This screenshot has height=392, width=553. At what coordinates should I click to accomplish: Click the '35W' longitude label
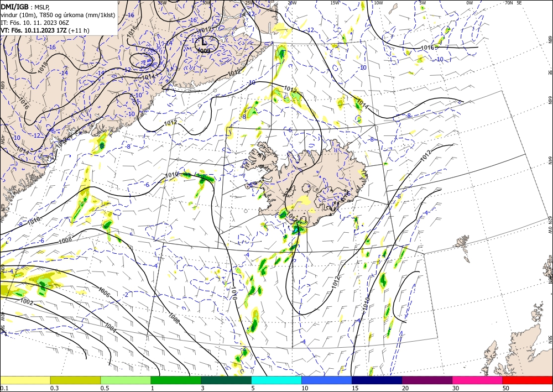(x=162, y=2)
